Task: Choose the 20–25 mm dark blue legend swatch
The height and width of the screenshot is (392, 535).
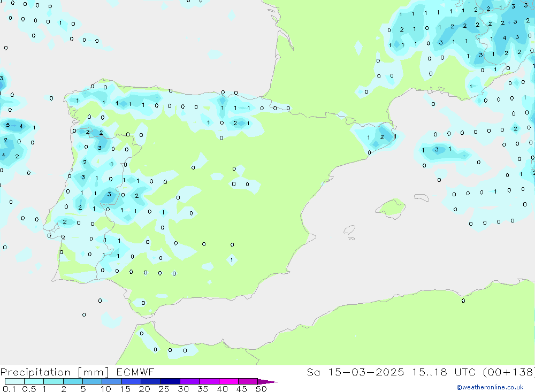Action: coord(151,381)
